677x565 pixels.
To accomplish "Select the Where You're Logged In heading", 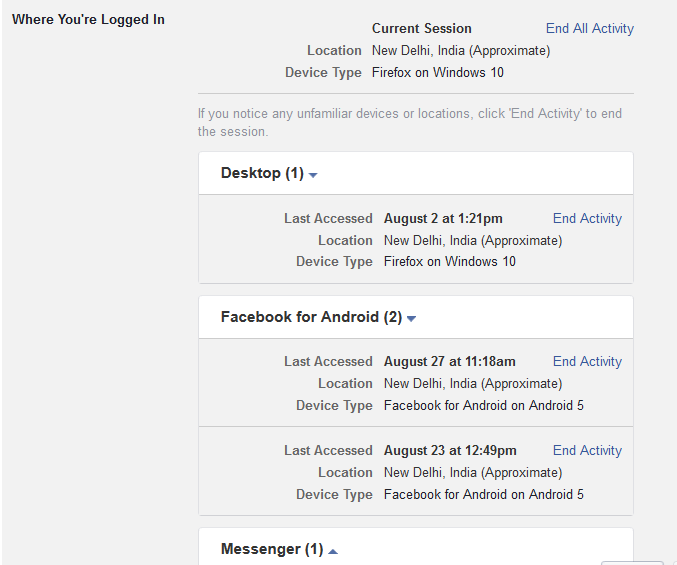I will (89, 19).
